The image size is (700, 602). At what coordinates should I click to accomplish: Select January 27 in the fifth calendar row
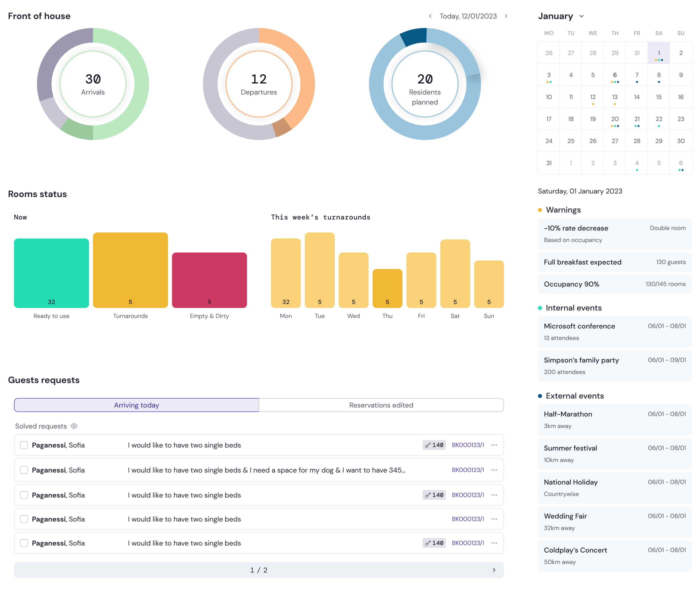614,141
